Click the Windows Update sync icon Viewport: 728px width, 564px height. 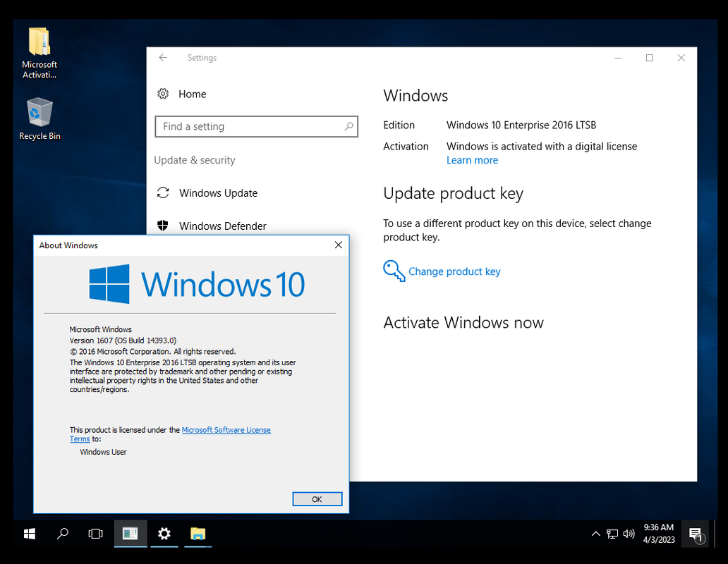point(163,192)
